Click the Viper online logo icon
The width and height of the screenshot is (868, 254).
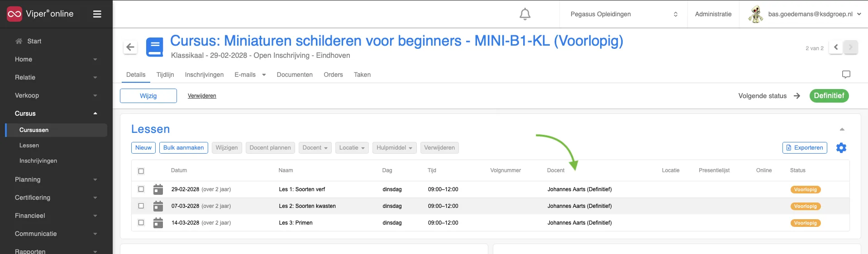pyautogui.click(x=14, y=14)
